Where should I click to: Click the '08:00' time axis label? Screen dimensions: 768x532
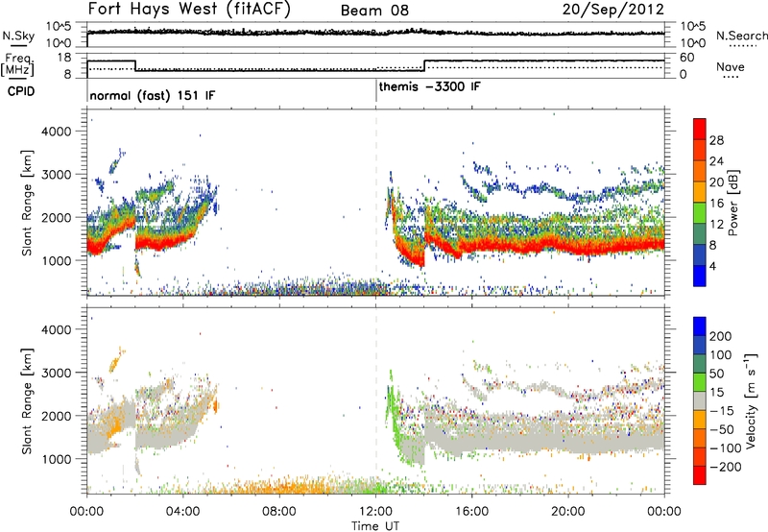279,512
